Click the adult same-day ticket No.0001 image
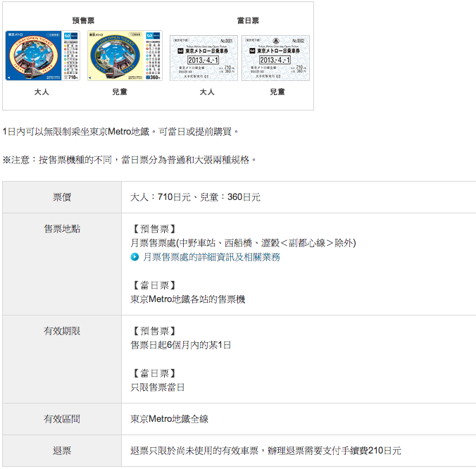Viewport: 476px width, 469px height. click(x=203, y=58)
